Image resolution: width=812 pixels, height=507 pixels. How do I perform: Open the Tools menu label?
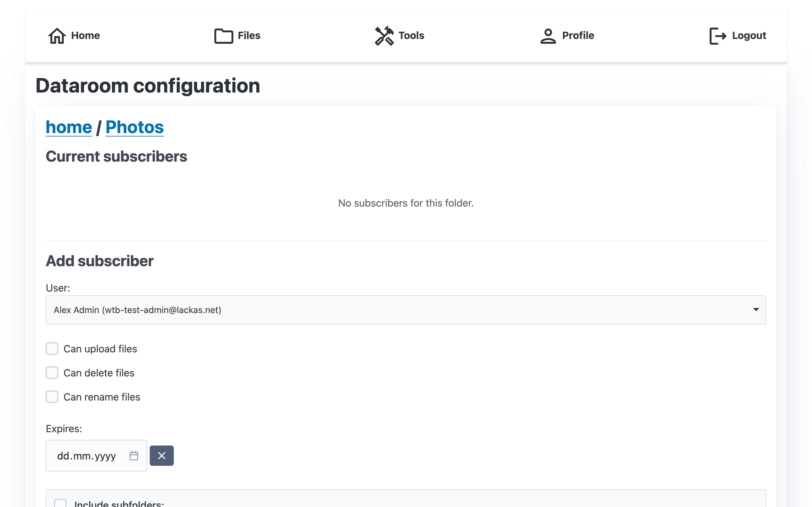tap(411, 35)
